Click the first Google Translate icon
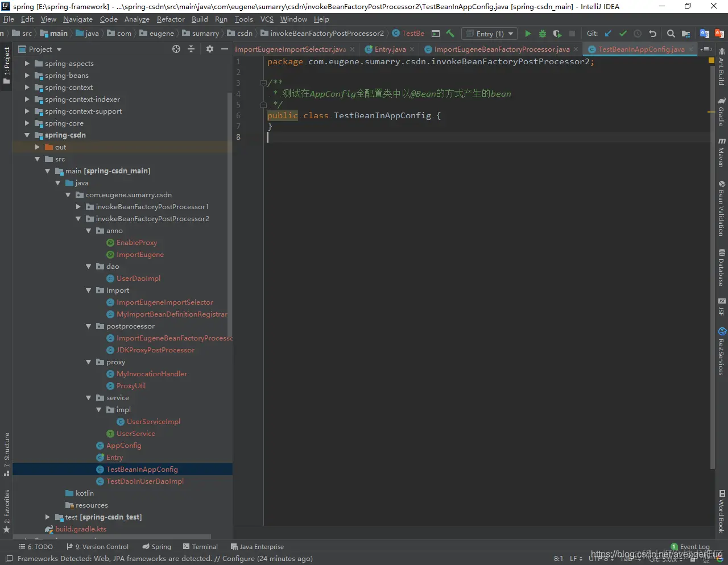Image resolution: width=728 pixels, height=565 pixels. (x=705, y=34)
